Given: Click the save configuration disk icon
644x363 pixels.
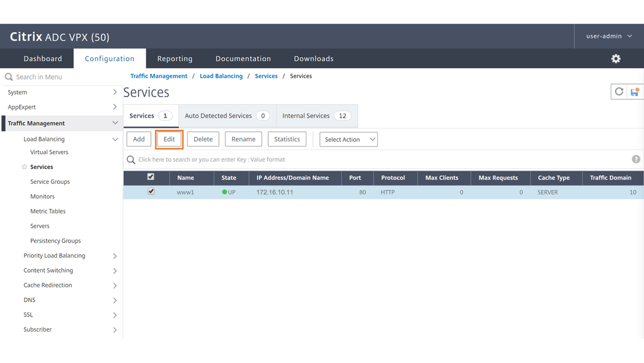Looking at the screenshot, I should pos(635,92).
